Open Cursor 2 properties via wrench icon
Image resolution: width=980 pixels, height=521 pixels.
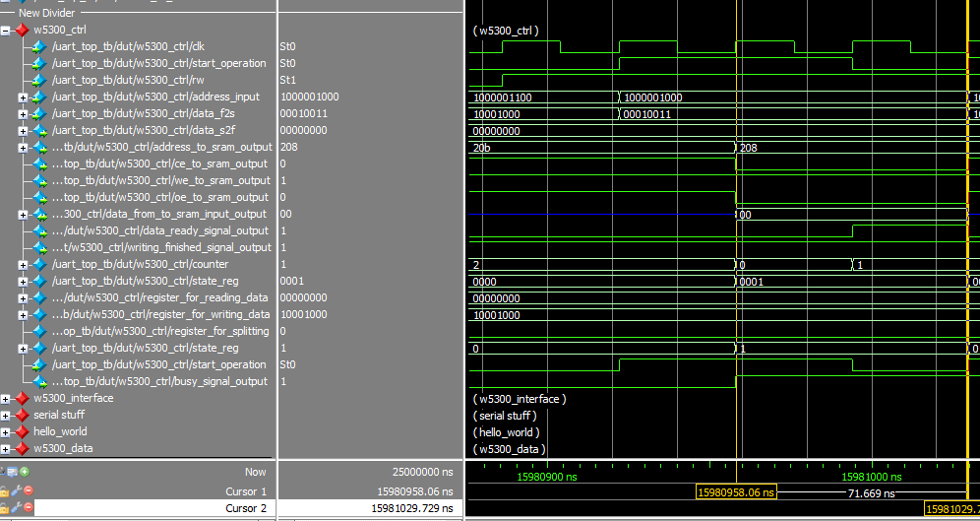[16, 508]
